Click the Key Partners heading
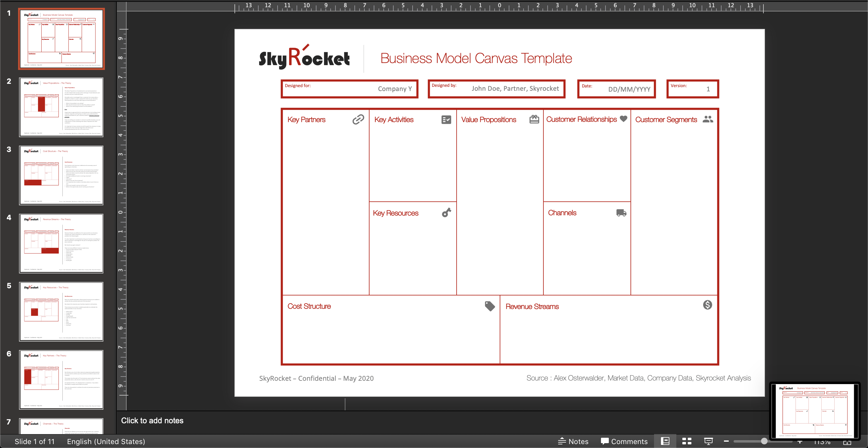Image resolution: width=868 pixels, height=448 pixels. click(306, 120)
